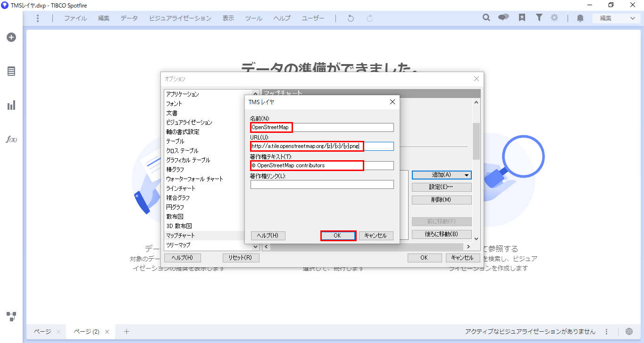644x343 pixels.
Task: Open the settings gear icon in toolbar
Action: point(554,18)
